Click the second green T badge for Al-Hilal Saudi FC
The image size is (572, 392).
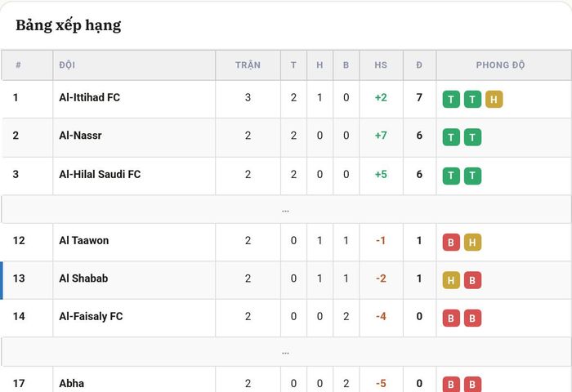coord(472,176)
